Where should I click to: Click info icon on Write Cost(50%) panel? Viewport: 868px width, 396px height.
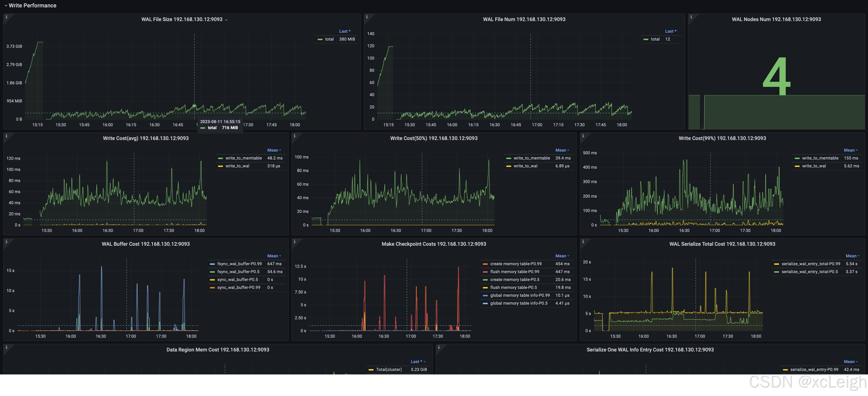point(295,136)
